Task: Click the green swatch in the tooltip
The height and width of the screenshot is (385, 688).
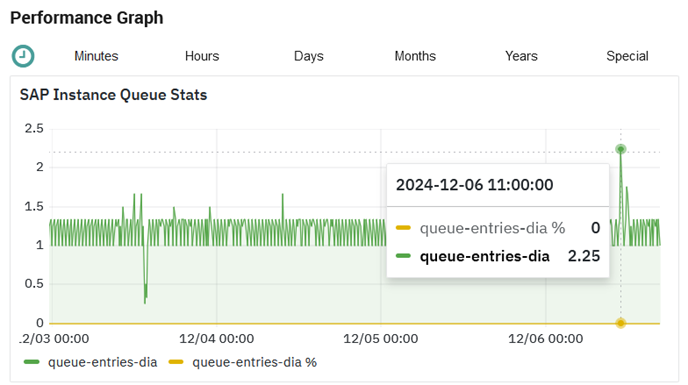Action: [403, 256]
